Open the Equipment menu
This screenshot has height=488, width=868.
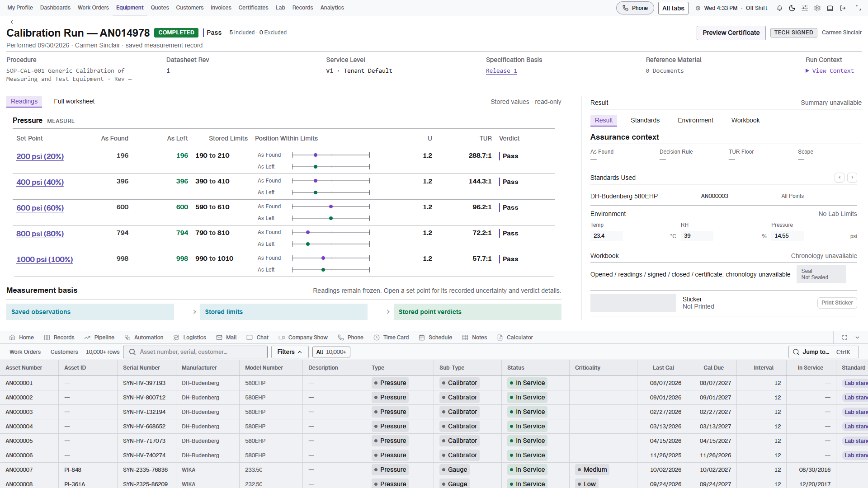130,8
